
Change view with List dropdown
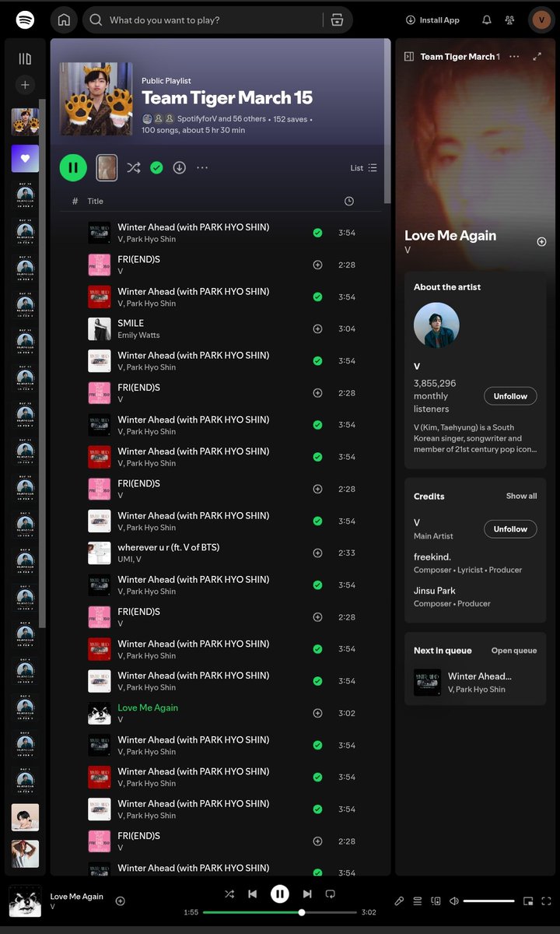click(x=363, y=167)
